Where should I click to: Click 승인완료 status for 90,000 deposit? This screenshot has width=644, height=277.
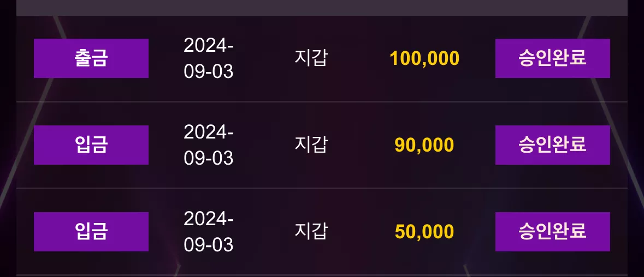552,145
